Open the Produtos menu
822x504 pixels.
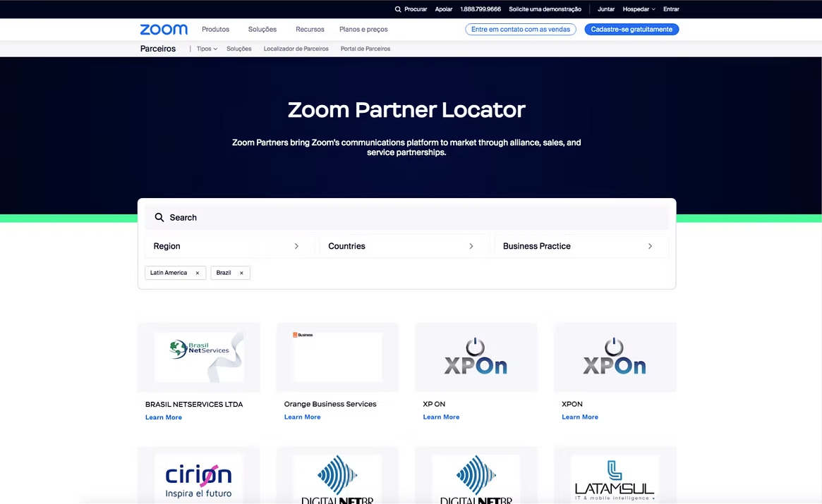[x=215, y=30]
